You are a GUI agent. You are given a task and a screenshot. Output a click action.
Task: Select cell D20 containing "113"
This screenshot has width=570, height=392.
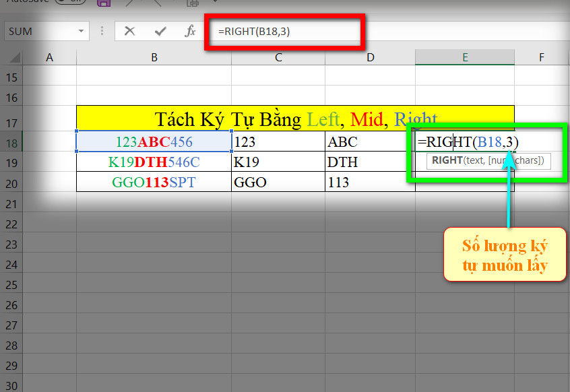pos(371,182)
